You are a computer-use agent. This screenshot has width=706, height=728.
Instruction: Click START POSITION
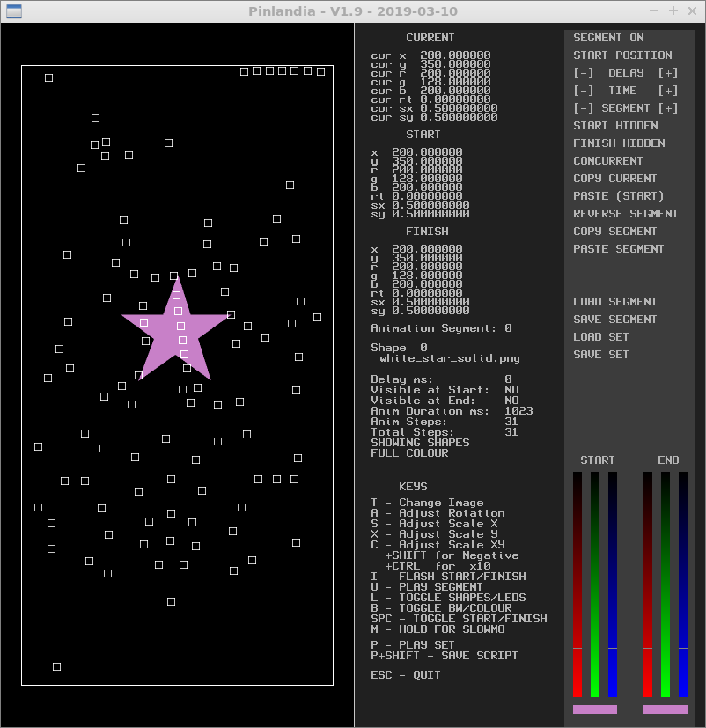(622, 55)
